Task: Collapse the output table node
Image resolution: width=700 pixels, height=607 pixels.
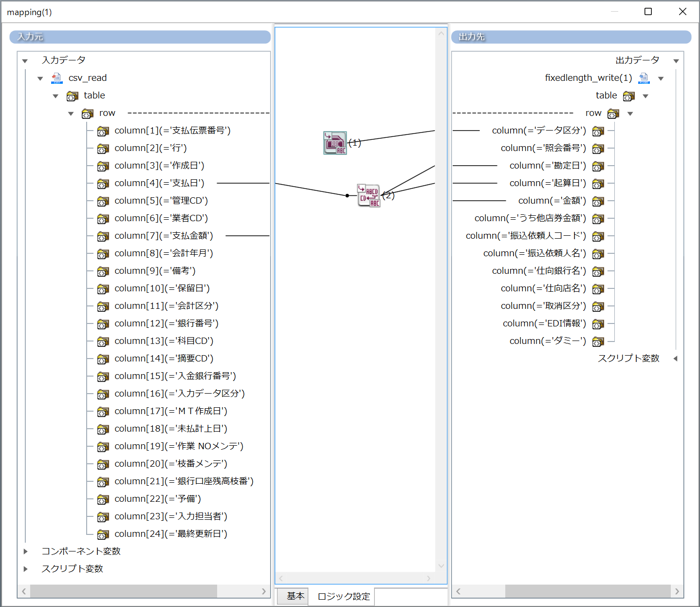Action: [x=645, y=96]
